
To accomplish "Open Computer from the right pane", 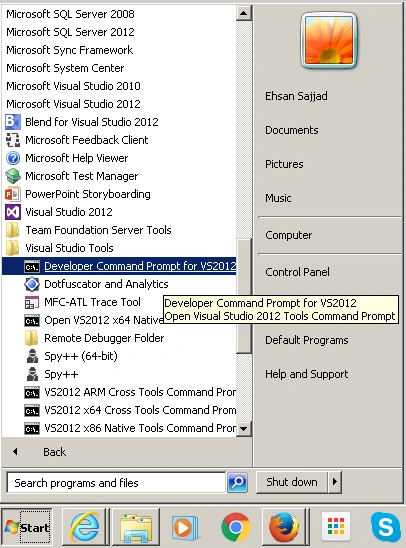I will pos(289,235).
